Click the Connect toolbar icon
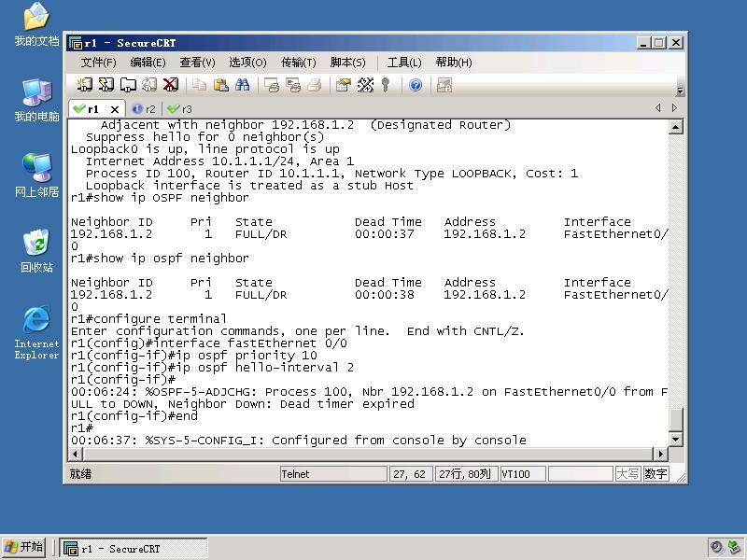The width and height of the screenshot is (747, 560). pyautogui.click(x=84, y=85)
